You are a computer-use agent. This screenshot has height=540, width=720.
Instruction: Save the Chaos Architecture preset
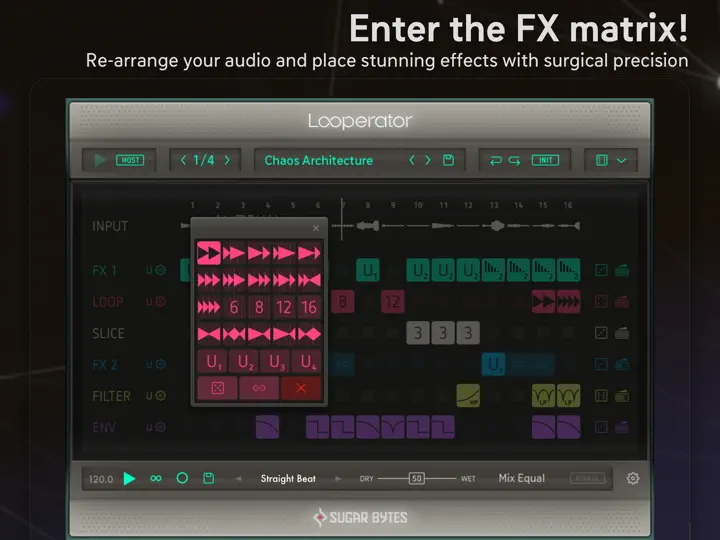448,160
